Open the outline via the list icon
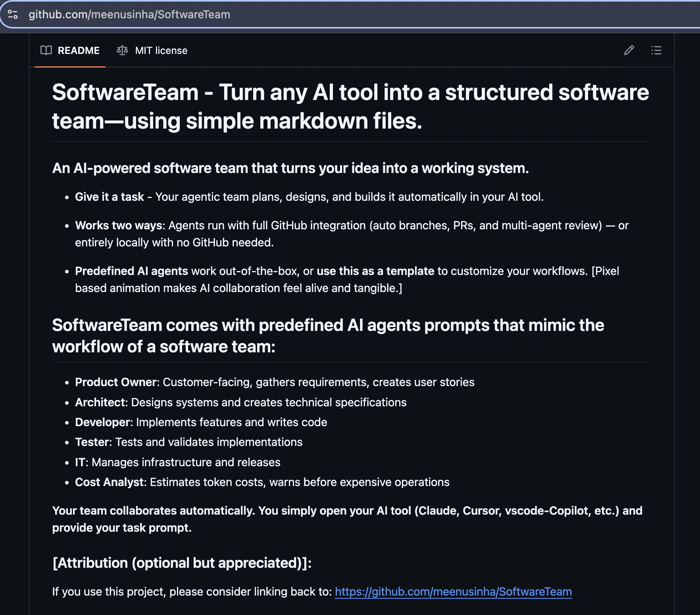The image size is (700, 615). [656, 50]
